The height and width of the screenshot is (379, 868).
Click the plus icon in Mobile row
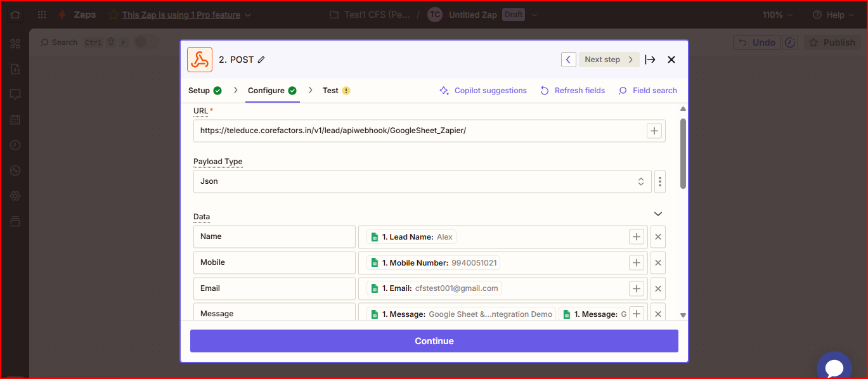point(637,263)
